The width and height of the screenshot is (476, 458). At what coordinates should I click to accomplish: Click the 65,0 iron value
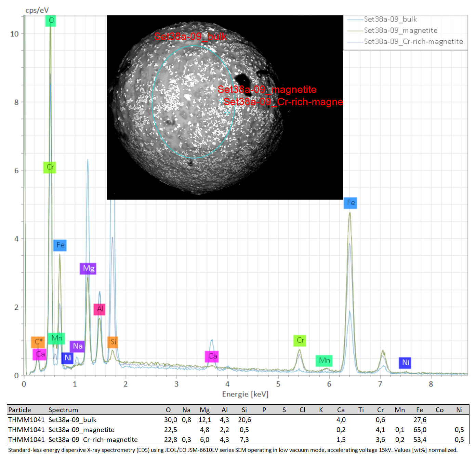[420, 430]
